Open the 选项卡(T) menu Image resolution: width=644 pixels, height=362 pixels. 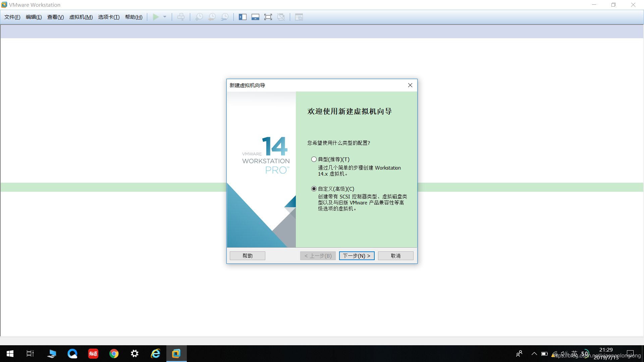click(109, 17)
